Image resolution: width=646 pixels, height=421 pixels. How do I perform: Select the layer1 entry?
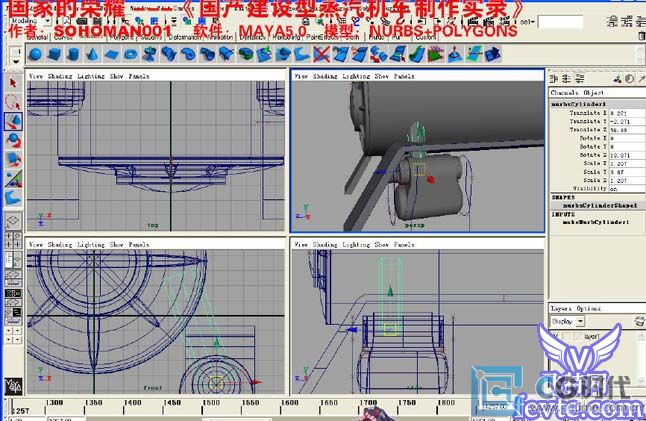tap(591, 337)
